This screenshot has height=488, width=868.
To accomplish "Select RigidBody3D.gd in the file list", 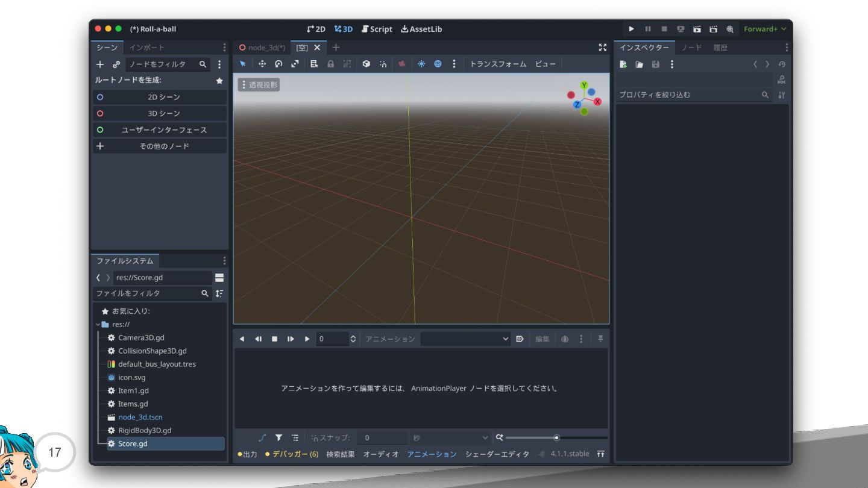I will tap(145, 430).
